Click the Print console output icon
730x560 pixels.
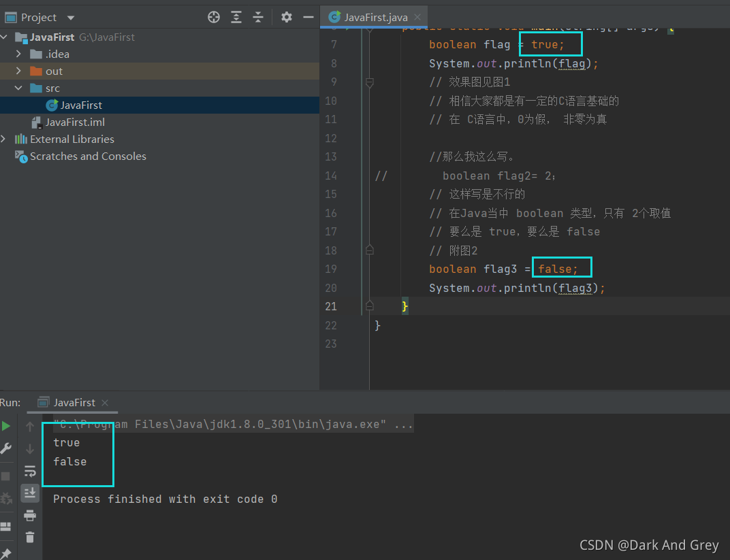point(30,515)
